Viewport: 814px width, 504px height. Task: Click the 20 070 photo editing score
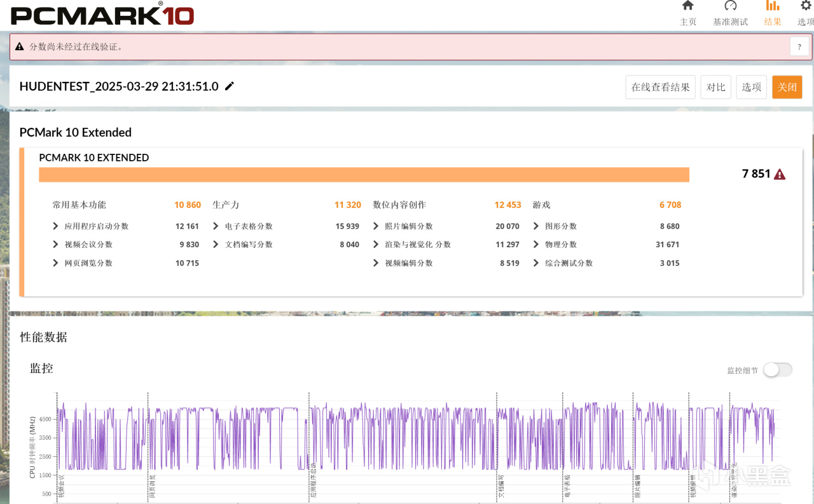[507, 226]
